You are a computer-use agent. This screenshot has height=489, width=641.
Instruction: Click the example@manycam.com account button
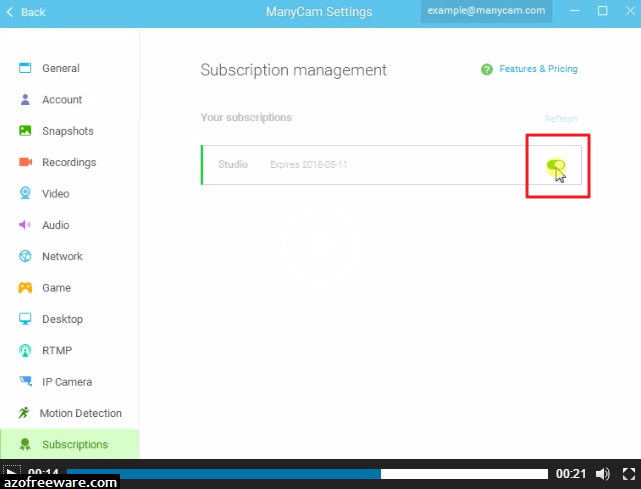tap(486, 11)
